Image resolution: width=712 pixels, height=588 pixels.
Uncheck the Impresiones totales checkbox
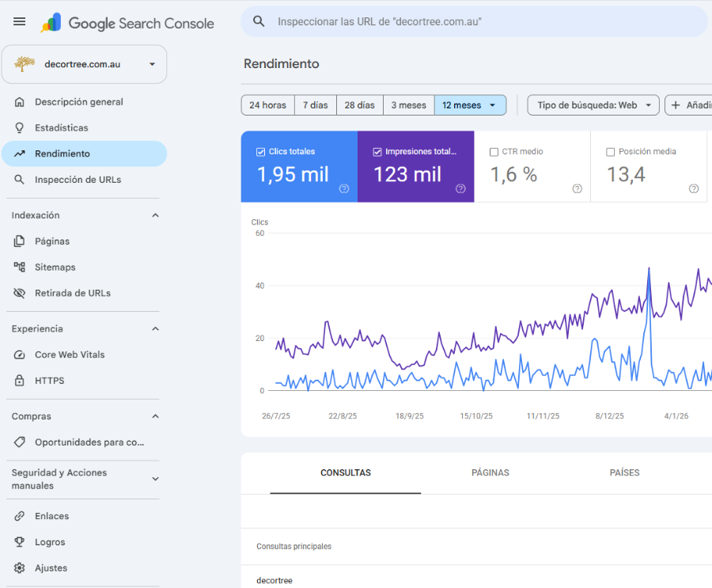[x=377, y=152]
